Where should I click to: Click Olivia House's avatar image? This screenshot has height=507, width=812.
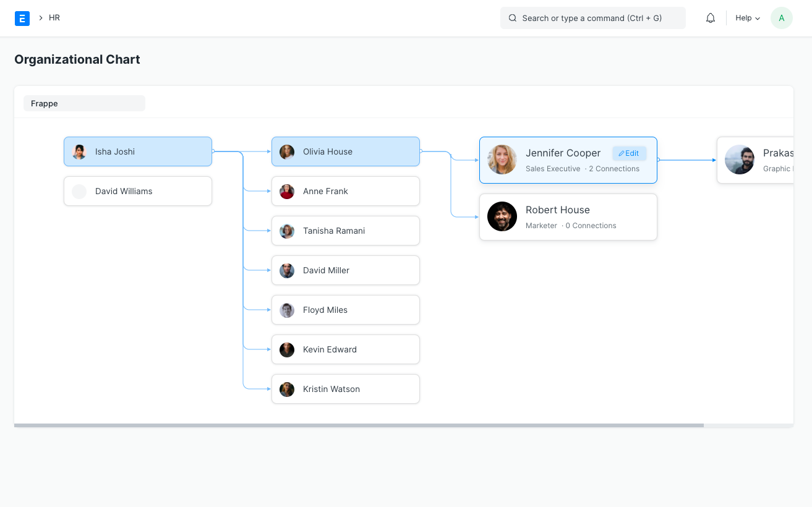click(286, 151)
